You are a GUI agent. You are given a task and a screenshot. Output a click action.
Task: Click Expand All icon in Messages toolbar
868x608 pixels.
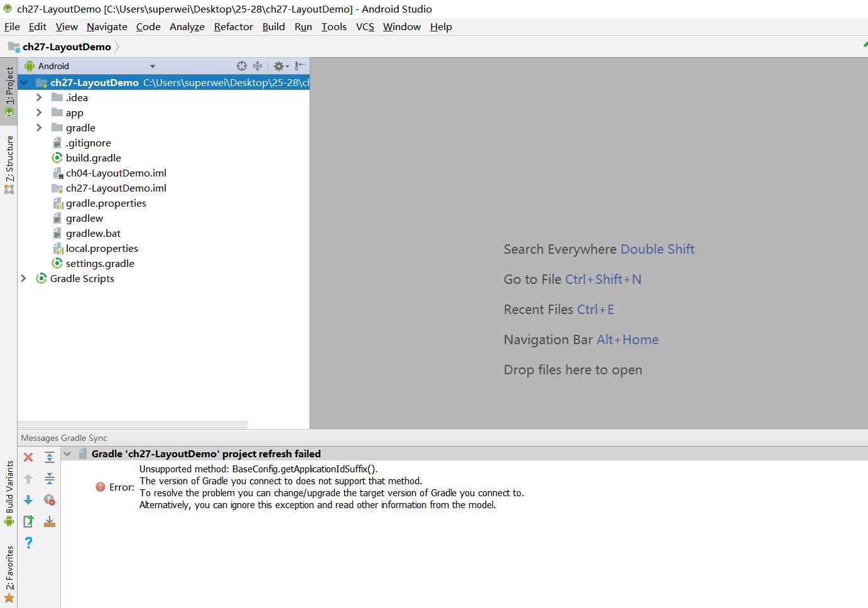coord(50,457)
